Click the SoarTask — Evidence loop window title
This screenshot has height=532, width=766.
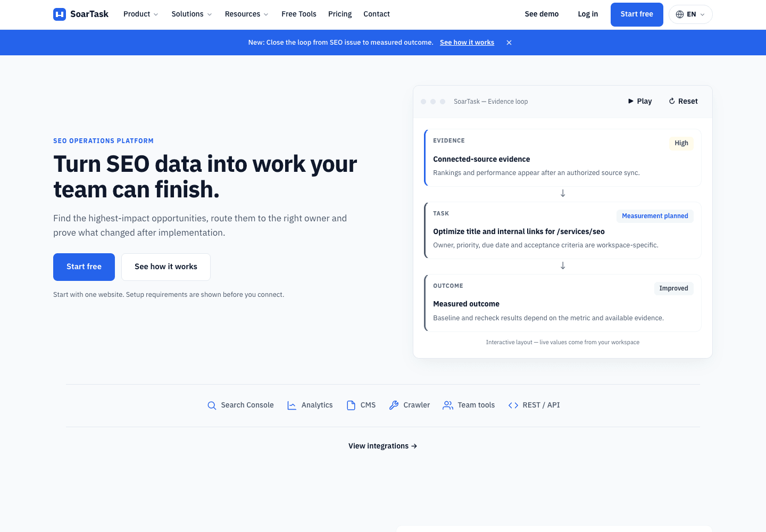[x=490, y=102]
